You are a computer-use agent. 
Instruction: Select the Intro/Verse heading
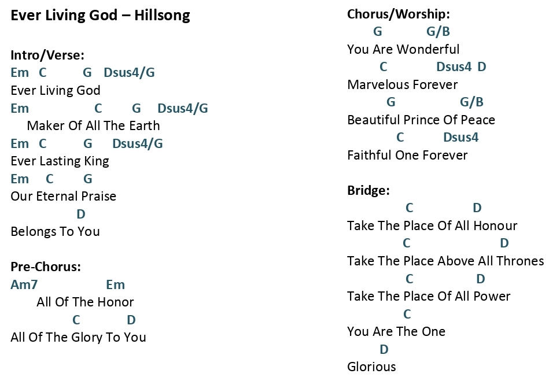[x=47, y=56]
